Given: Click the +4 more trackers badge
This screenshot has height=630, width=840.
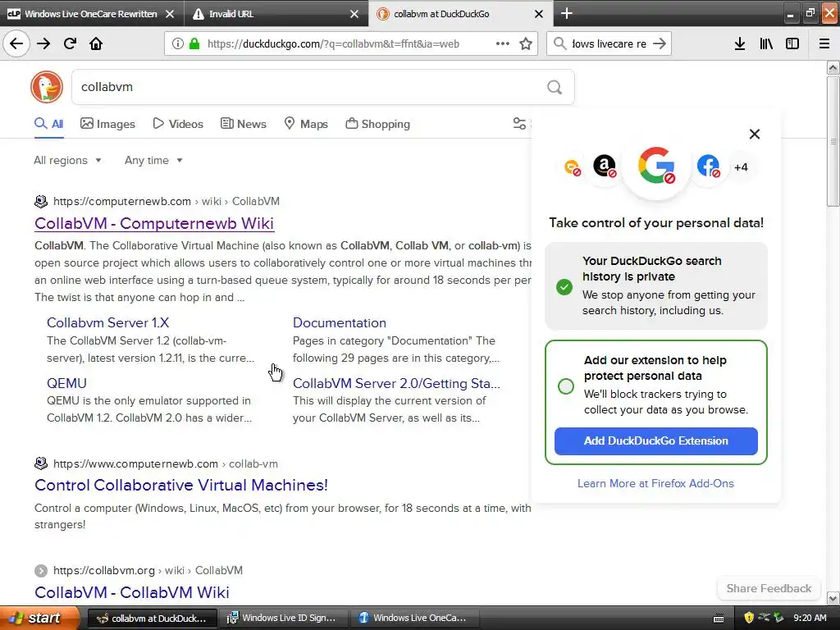Looking at the screenshot, I should click(741, 167).
